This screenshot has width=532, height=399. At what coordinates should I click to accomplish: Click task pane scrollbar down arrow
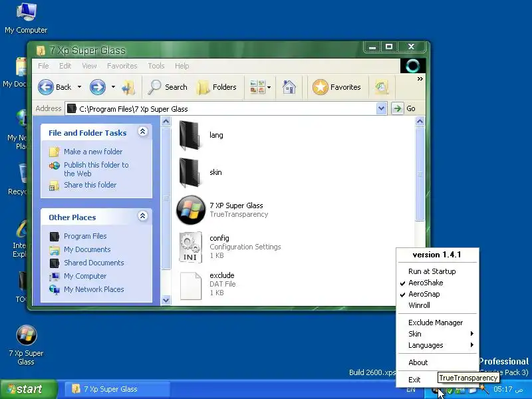(166, 300)
